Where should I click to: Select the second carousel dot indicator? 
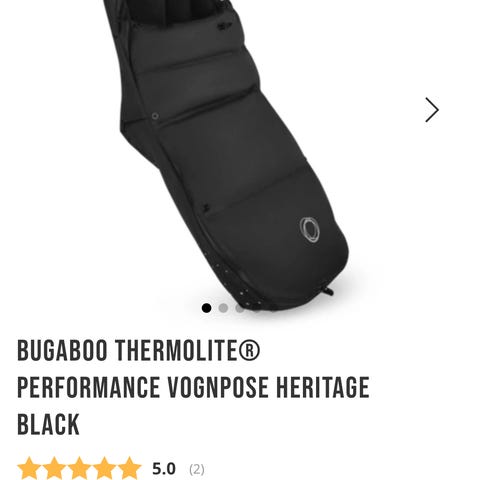tap(223, 308)
